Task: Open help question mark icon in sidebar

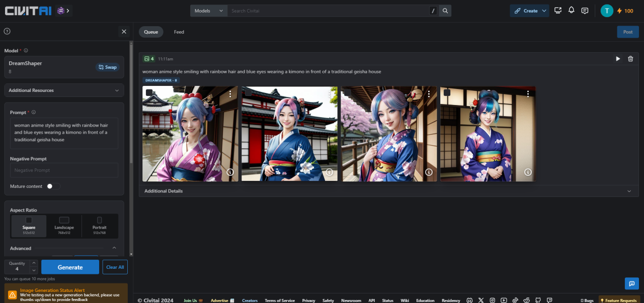Action: (x=7, y=31)
